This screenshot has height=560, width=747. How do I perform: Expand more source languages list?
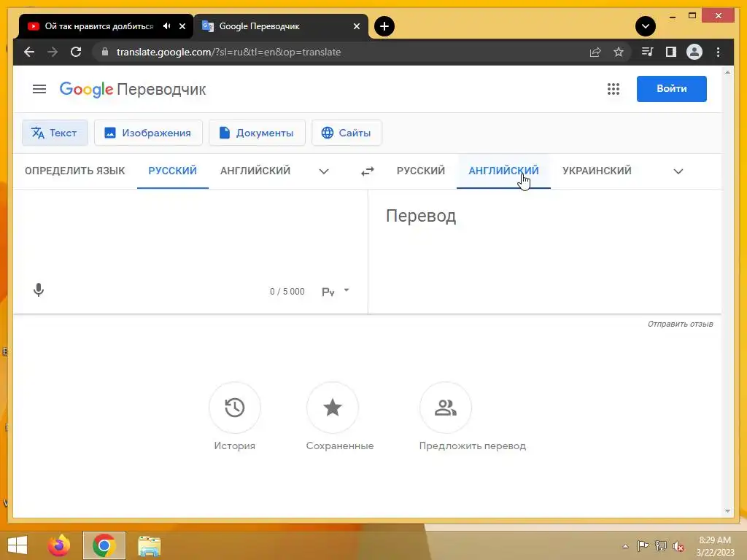pyautogui.click(x=323, y=171)
